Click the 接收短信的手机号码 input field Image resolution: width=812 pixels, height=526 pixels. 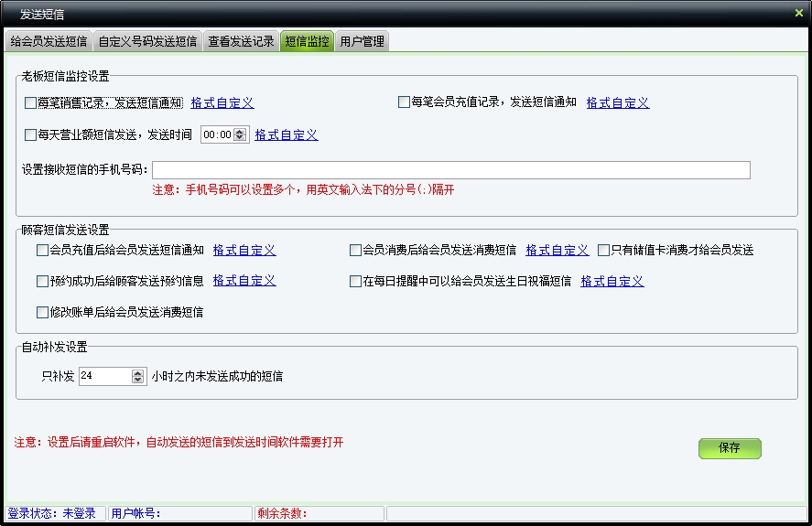pos(451,170)
